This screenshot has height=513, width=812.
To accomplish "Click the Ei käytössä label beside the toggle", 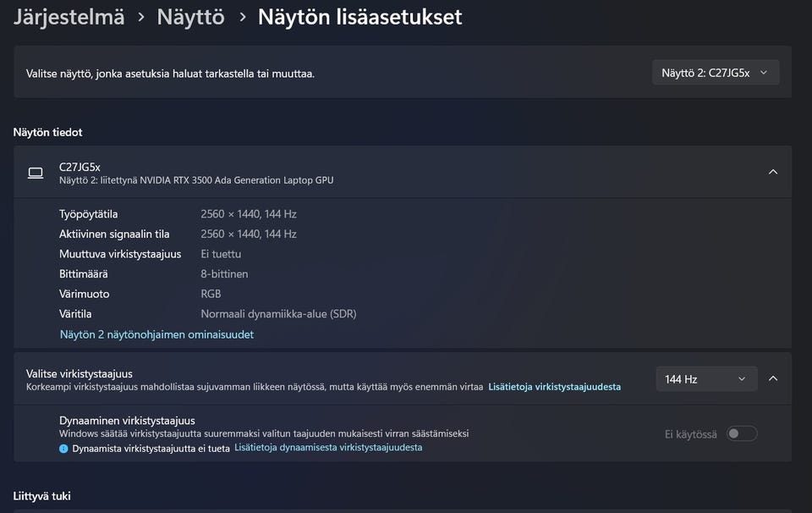I will click(690, 434).
